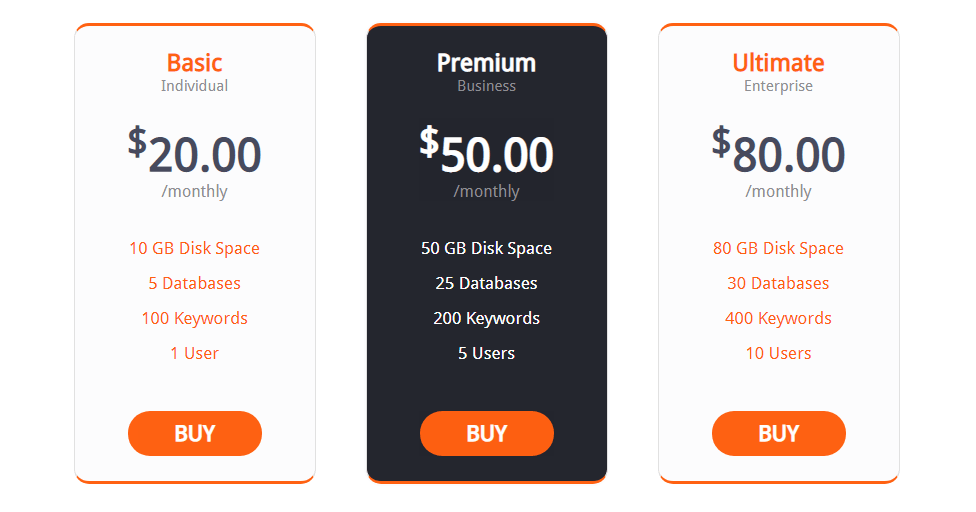
Task: Click the 5 Databases feature line
Action: pyautogui.click(x=195, y=283)
